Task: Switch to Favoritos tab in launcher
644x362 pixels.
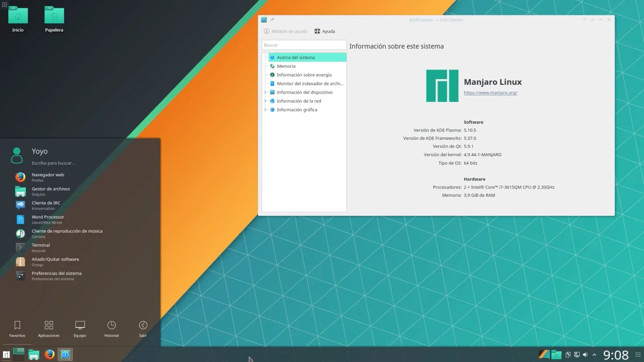Action: [x=17, y=329]
